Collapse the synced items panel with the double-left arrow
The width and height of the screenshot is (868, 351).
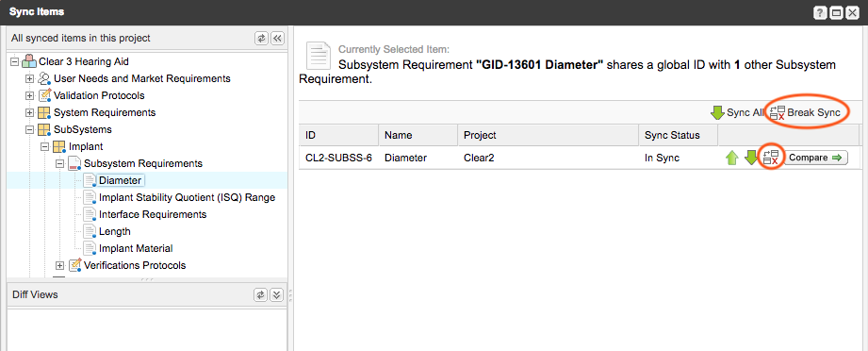point(277,39)
